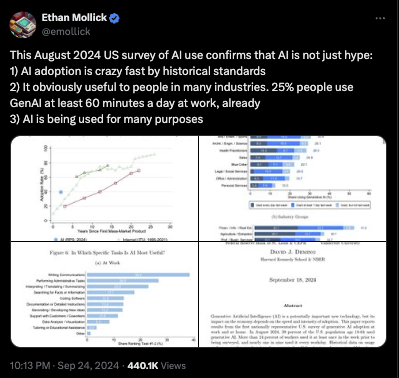The height and width of the screenshot is (378, 399).
Task: Click the Ethan Mollick display name
Action: click(x=74, y=18)
